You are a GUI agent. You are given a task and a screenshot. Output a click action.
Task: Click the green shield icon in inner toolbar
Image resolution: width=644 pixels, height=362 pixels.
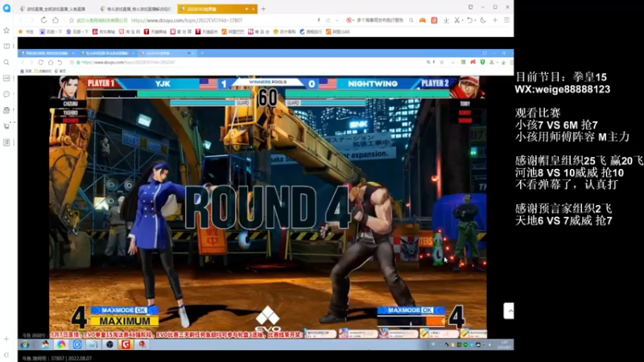(x=482, y=63)
